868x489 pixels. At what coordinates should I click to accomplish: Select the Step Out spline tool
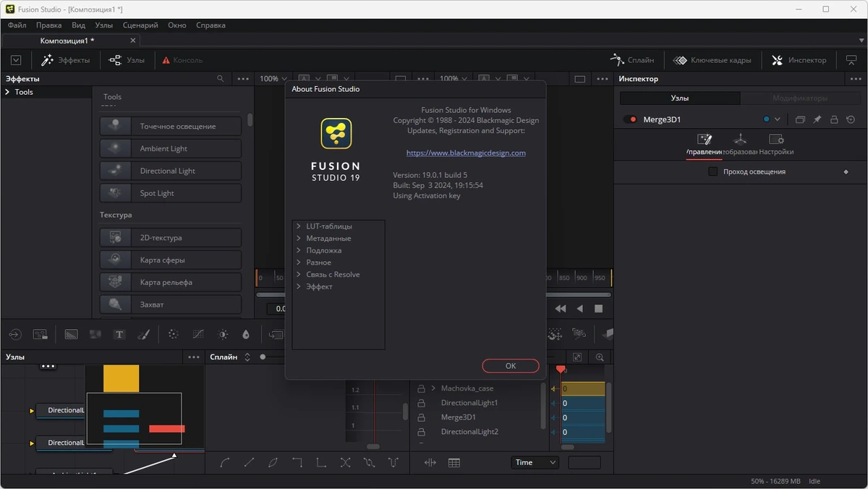pyautogui.click(x=321, y=462)
